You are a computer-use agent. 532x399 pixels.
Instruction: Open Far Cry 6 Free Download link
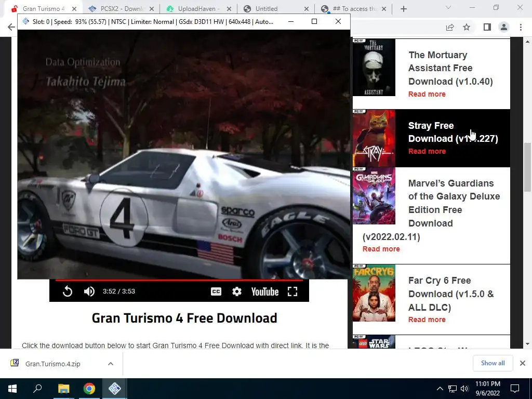451,294
